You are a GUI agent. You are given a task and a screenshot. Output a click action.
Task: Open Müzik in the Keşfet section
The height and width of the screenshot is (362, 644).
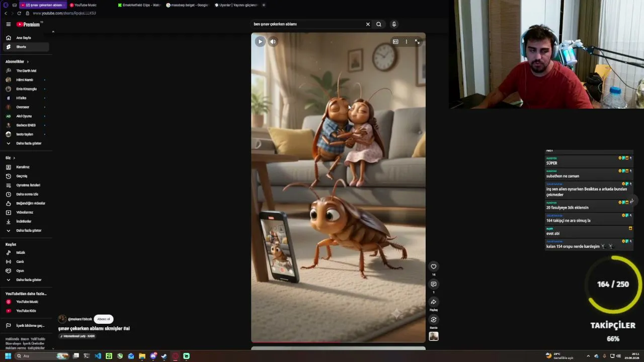(25, 252)
